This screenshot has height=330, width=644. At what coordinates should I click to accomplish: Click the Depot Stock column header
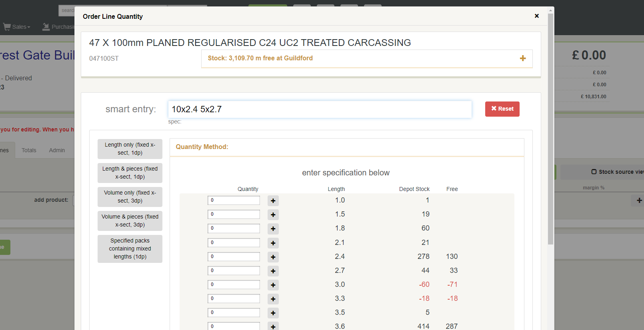pyautogui.click(x=414, y=189)
